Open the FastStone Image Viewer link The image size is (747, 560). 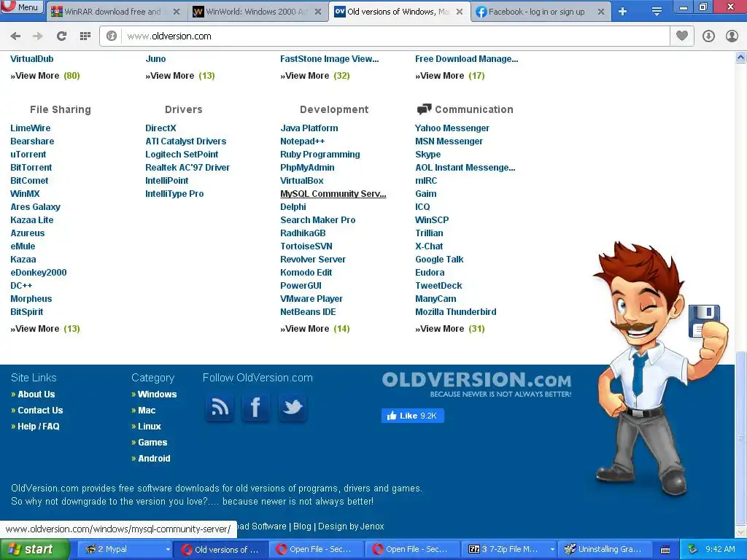(x=329, y=59)
